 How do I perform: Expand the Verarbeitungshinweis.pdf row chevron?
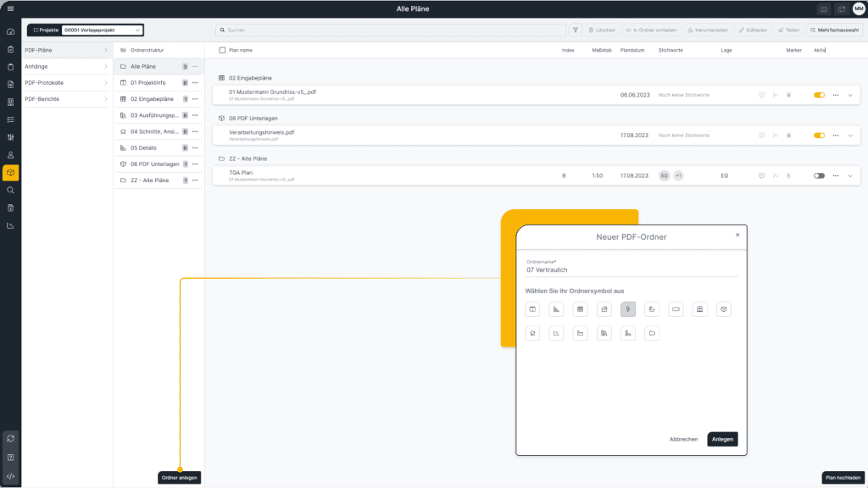click(x=849, y=135)
